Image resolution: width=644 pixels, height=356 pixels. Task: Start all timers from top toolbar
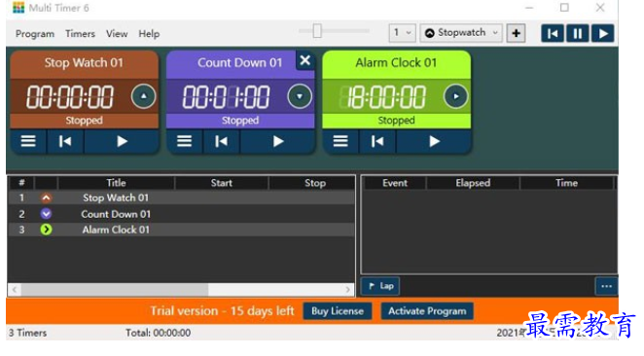click(x=602, y=33)
